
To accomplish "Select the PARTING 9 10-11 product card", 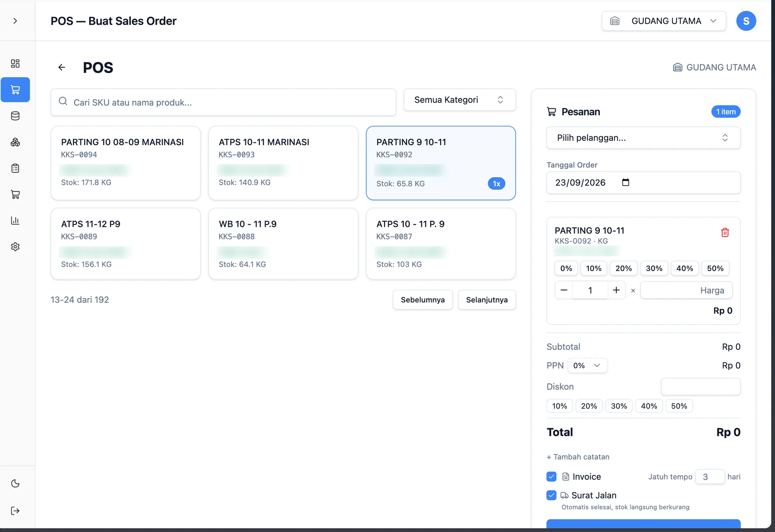I will (x=441, y=163).
